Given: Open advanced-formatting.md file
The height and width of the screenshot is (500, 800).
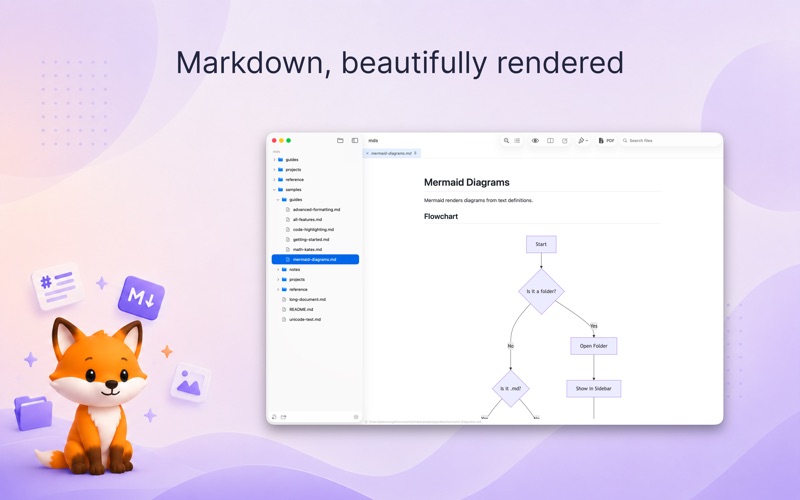Looking at the screenshot, I should [x=316, y=210].
